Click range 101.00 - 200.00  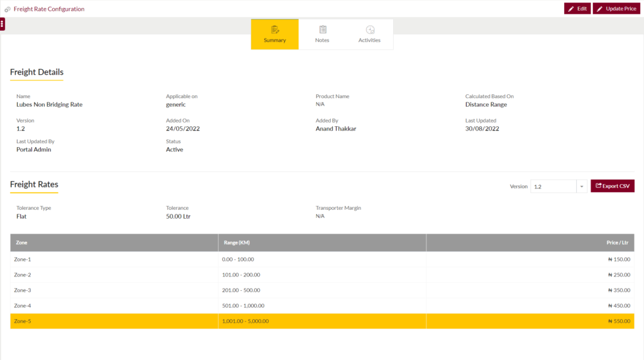(x=241, y=275)
